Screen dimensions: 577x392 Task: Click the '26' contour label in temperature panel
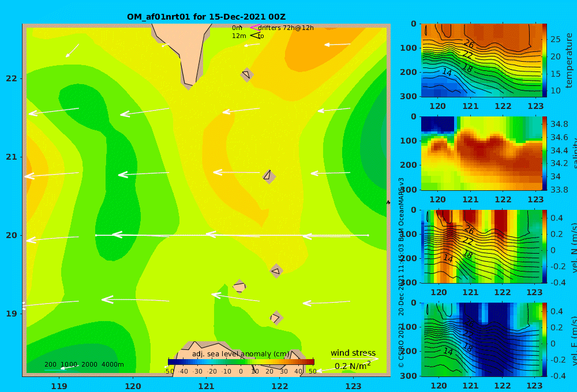469,44
